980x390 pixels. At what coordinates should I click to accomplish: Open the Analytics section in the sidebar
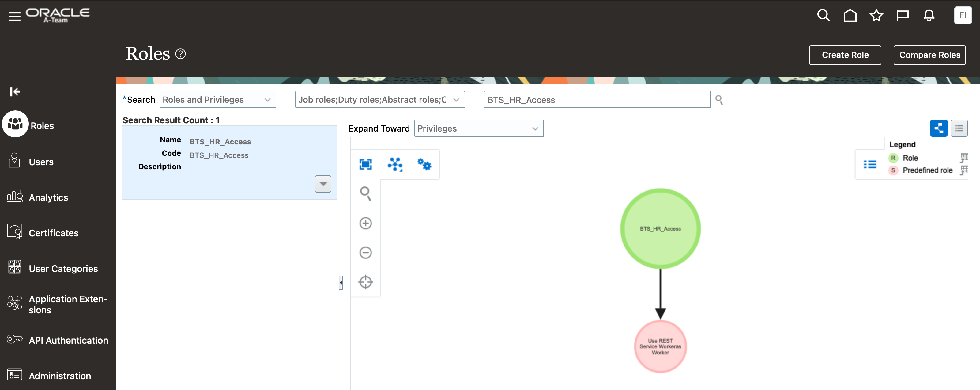pyautogui.click(x=48, y=197)
